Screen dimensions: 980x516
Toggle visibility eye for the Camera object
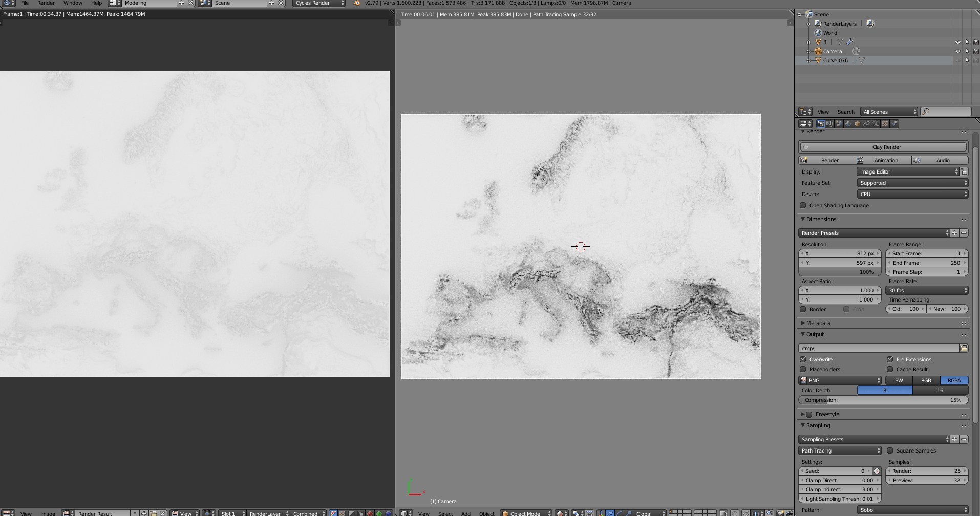tap(957, 51)
